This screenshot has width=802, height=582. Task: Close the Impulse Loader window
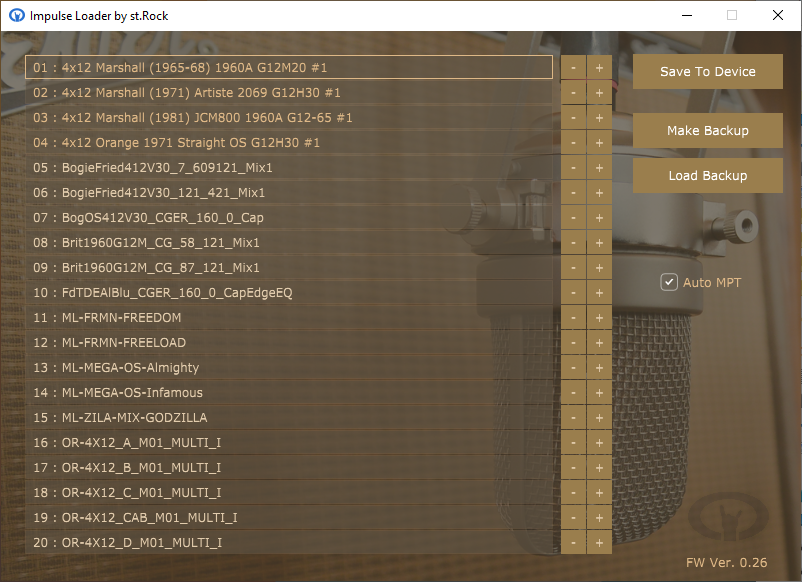777,15
